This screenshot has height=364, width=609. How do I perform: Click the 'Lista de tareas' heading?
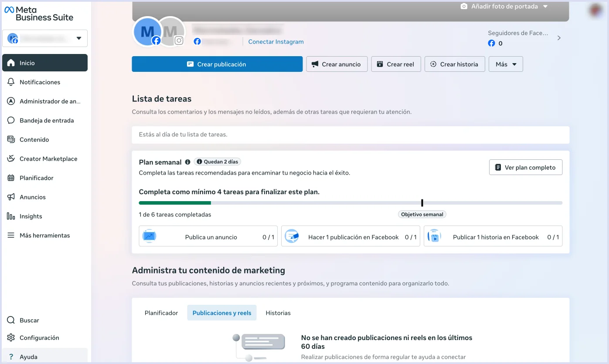pyautogui.click(x=162, y=99)
